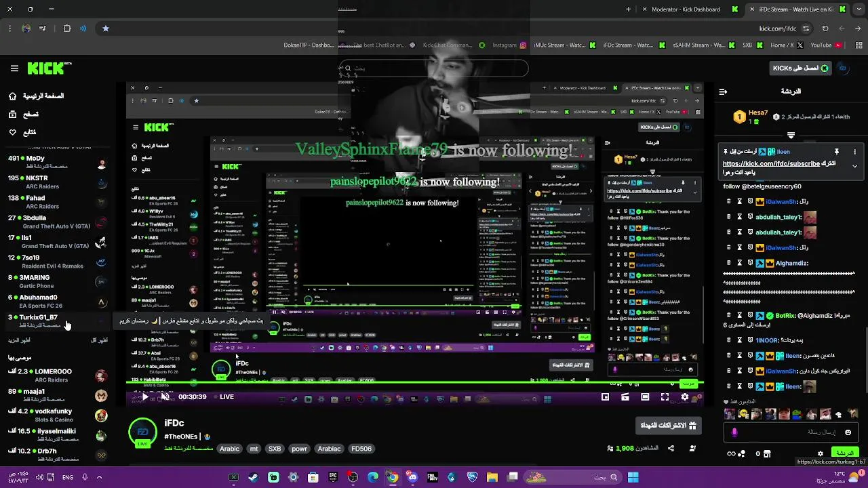The width and height of the screenshot is (868, 488).
Task: Reload the page in the browser toolbar
Action: 825,28
